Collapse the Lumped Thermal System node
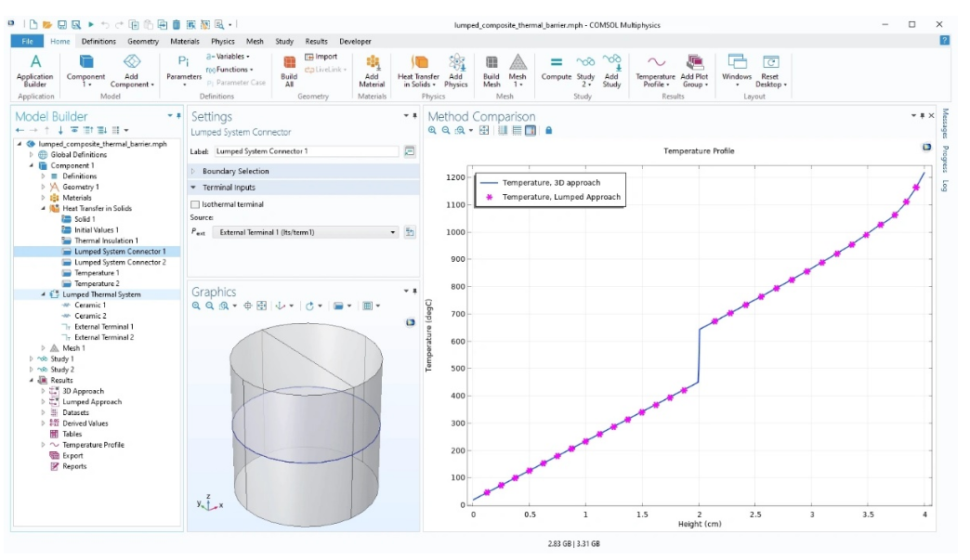 point(44,294)
